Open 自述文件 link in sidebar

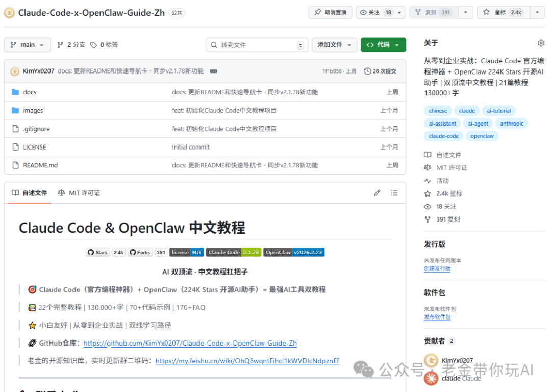[443, 155]
